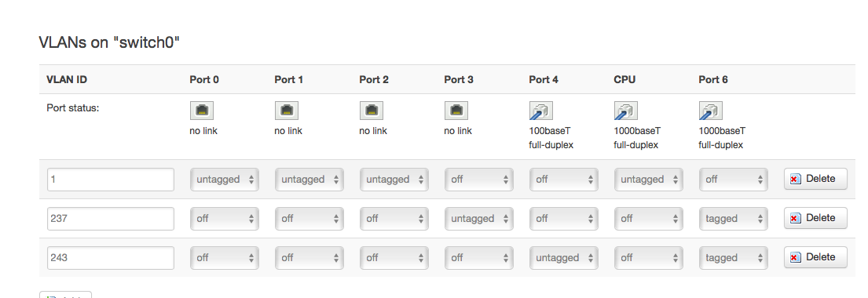
Task: Open Port 3 dropdown for VLAN 237
Action: 479,219
